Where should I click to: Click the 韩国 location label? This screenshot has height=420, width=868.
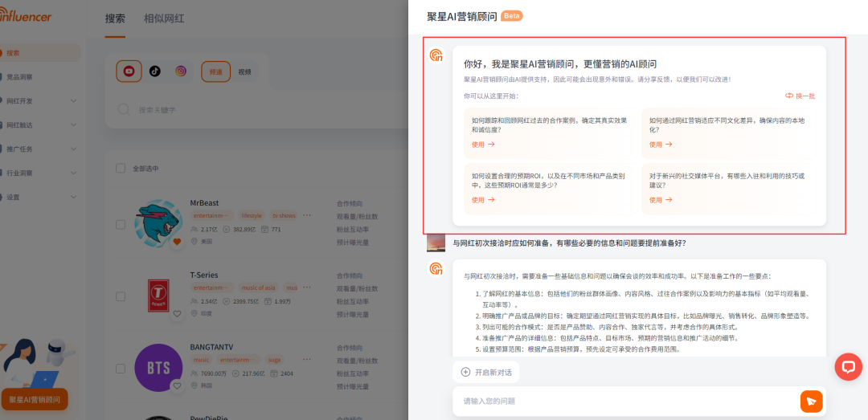(207, 385)
